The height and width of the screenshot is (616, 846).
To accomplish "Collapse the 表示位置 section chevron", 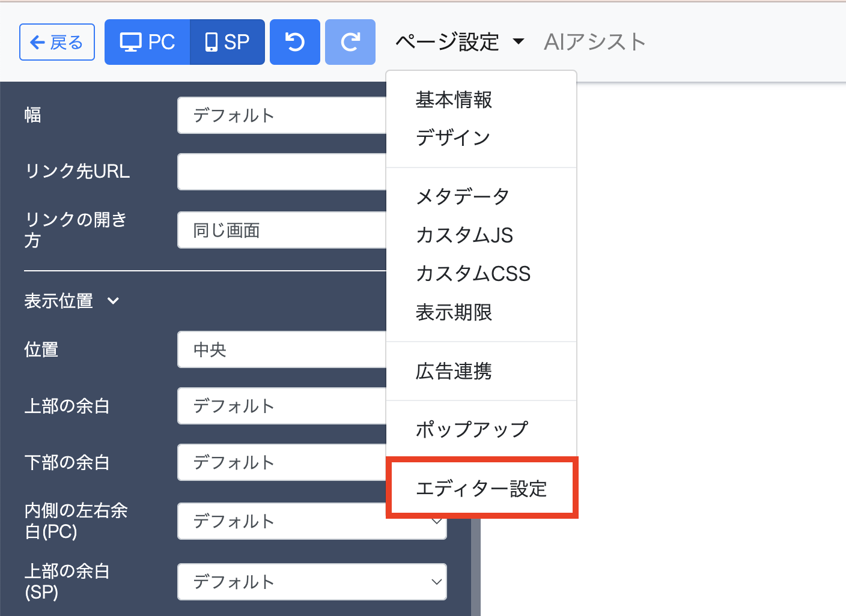I will click(x=113, y=301).
